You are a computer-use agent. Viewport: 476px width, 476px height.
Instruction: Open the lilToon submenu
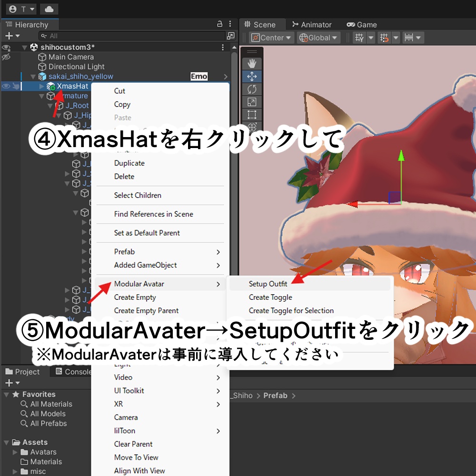pos(160,431)
